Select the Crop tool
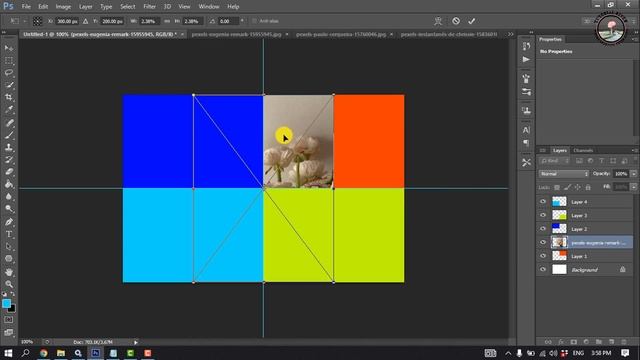 [x=9, y=97]
